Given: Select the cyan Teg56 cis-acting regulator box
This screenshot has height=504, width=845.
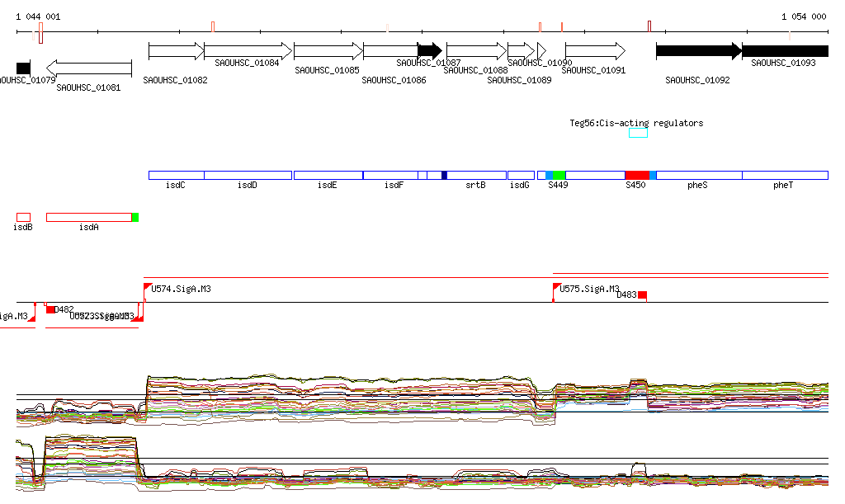Looking at the screenshot, I should pyautogui.click(x=638, y=133).
